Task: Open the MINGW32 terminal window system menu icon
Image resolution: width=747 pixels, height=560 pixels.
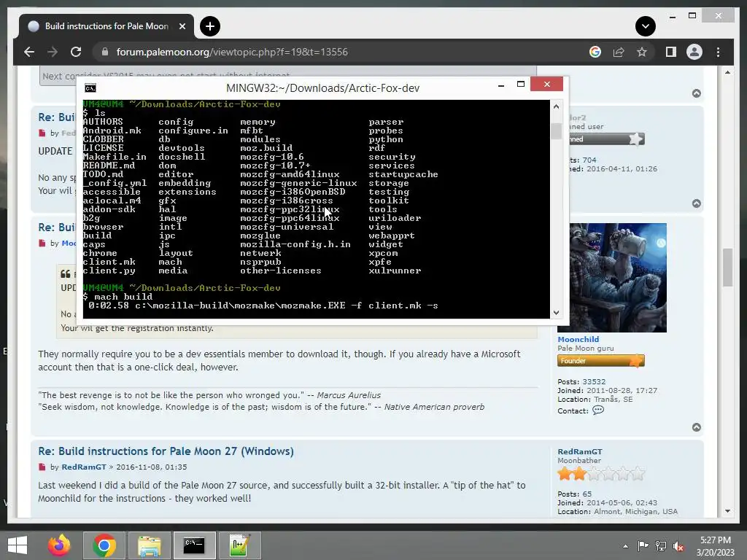Action: [x=90, y=88]
